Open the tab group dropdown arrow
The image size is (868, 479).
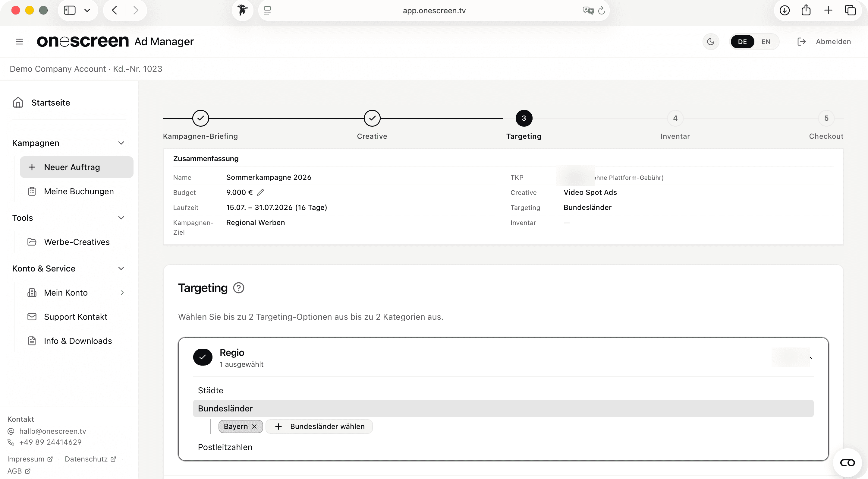tap(87, 11)
